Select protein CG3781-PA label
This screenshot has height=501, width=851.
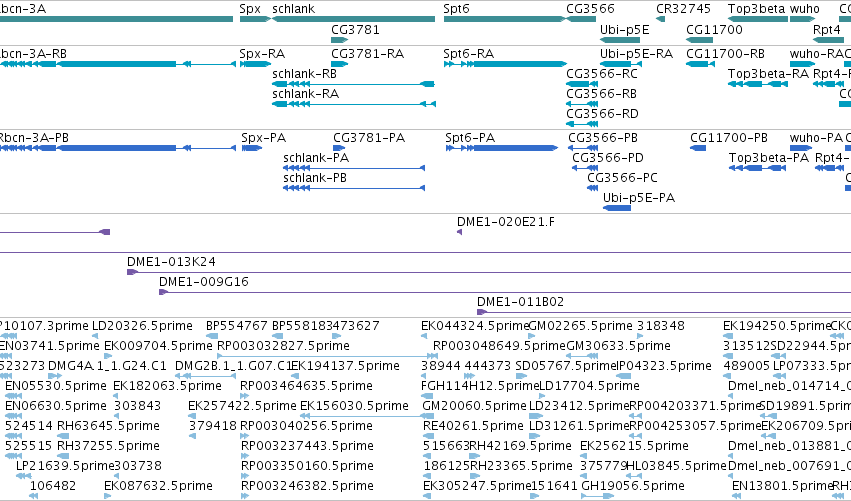point(369,138)
